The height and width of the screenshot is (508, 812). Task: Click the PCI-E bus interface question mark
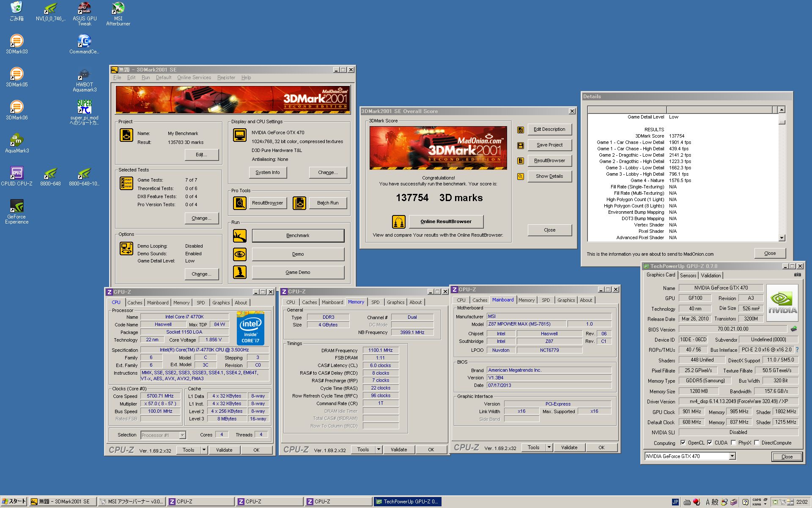tap(797, 350)
